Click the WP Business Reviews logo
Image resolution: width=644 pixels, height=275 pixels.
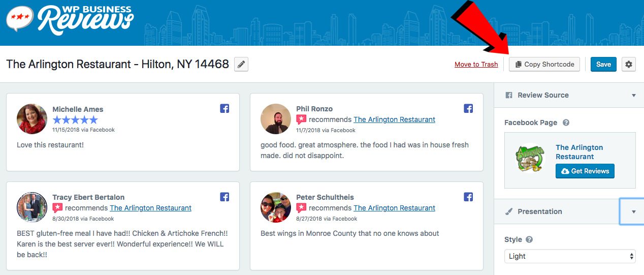pyautogui.click(x=70, y=20)
